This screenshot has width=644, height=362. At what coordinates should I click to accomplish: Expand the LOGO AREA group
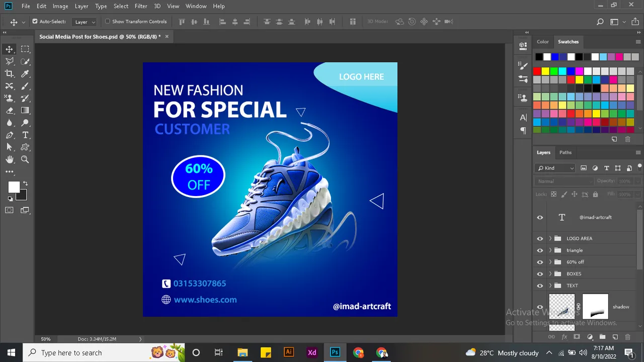point(550,238)
